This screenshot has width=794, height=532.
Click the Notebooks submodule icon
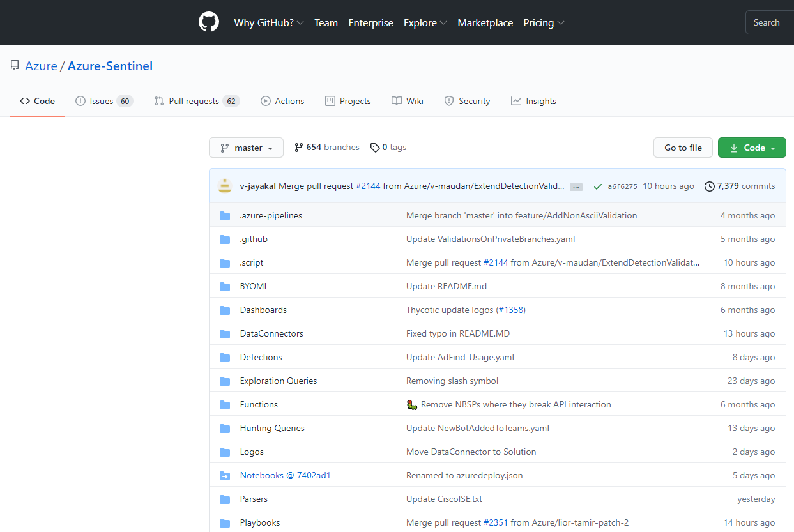click(225, 476)
